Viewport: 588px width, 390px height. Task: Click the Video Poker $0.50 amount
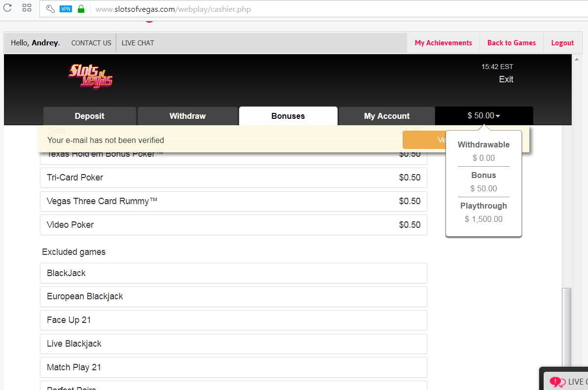(410, 225)
